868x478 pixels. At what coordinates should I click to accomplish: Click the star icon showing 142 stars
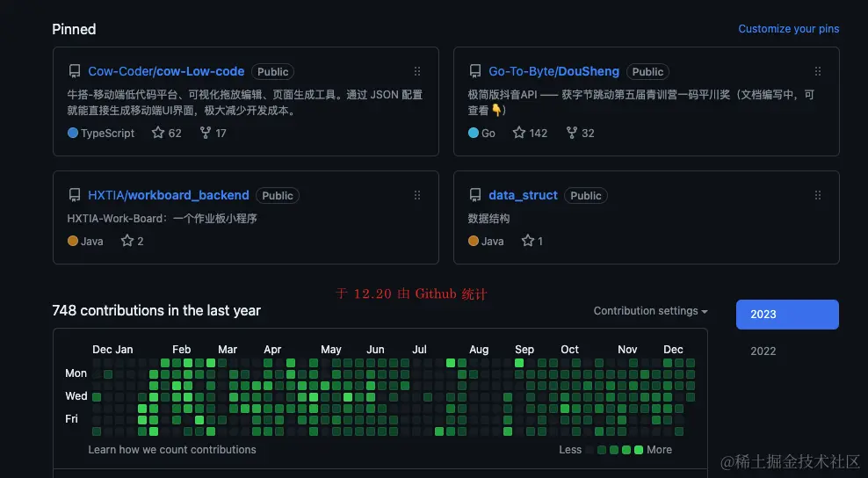pos(518,133)
